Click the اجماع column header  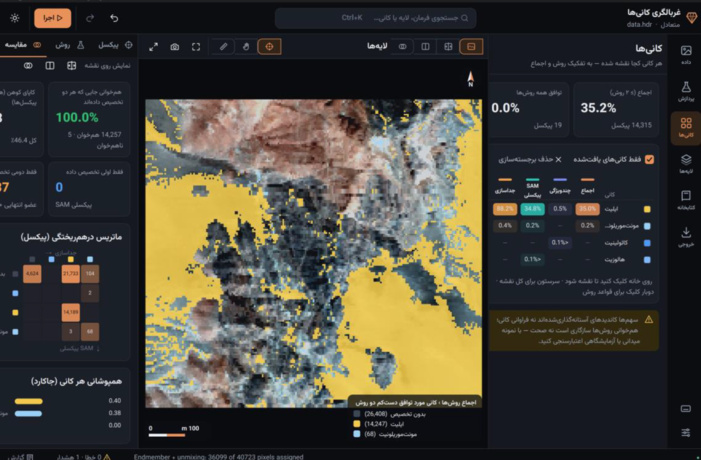pos(587,186)
